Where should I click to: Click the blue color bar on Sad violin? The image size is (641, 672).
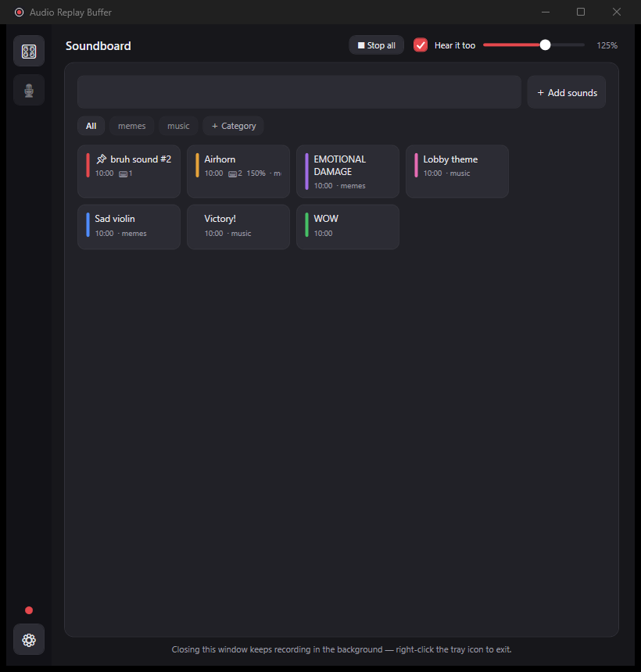click(88, 225)
